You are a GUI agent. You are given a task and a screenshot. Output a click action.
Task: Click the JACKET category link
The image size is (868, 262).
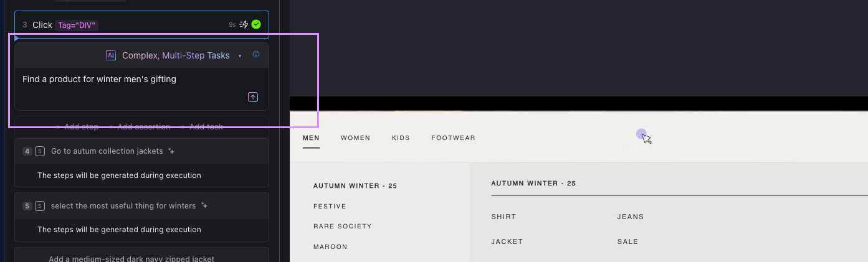tap(507, 241)
